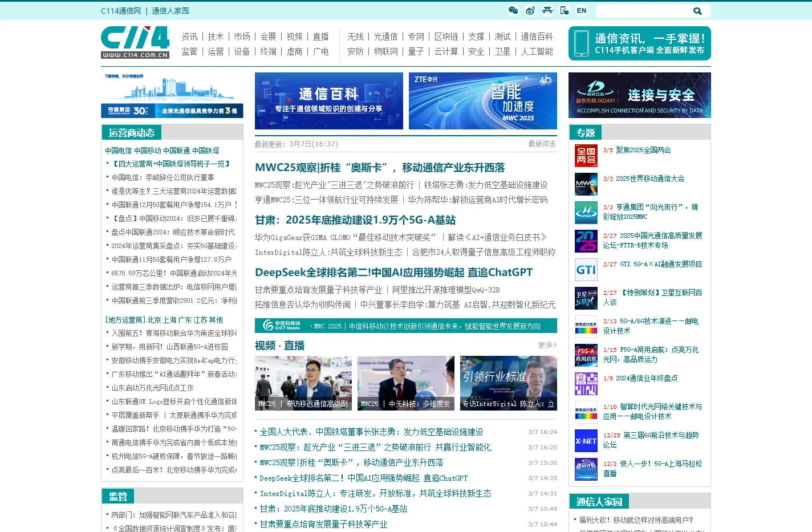
Task: Open topic 聚焦2025全国两会
Action: point(643,150)
